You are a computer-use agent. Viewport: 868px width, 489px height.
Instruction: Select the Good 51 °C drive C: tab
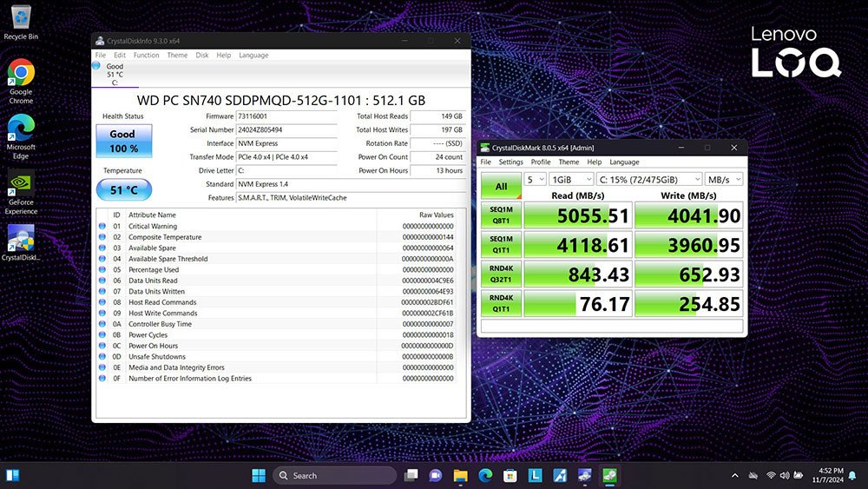coord(115,74)
